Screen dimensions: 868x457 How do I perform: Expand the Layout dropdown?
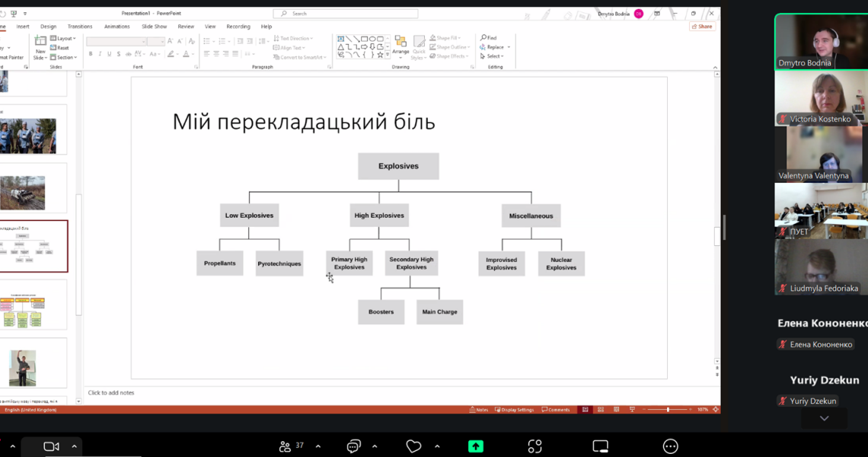(64, 38)
